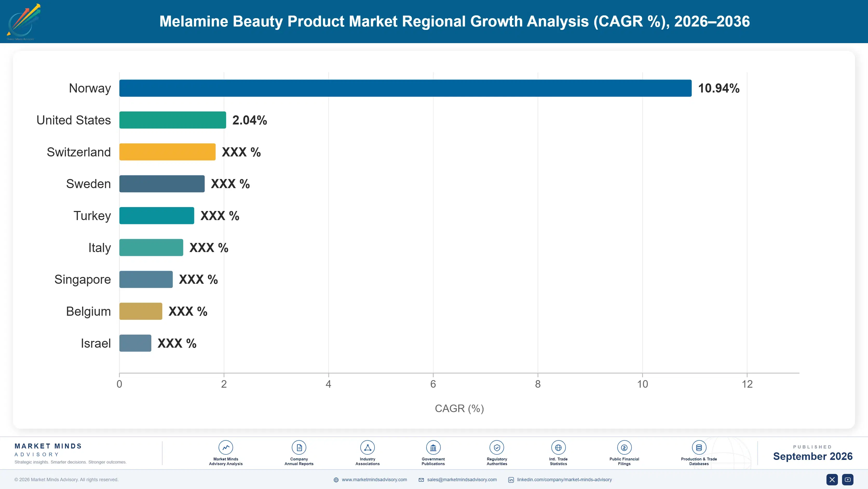868x489 pixels.
Task: Click the Norway blue bar
Action: click(405, 88)
